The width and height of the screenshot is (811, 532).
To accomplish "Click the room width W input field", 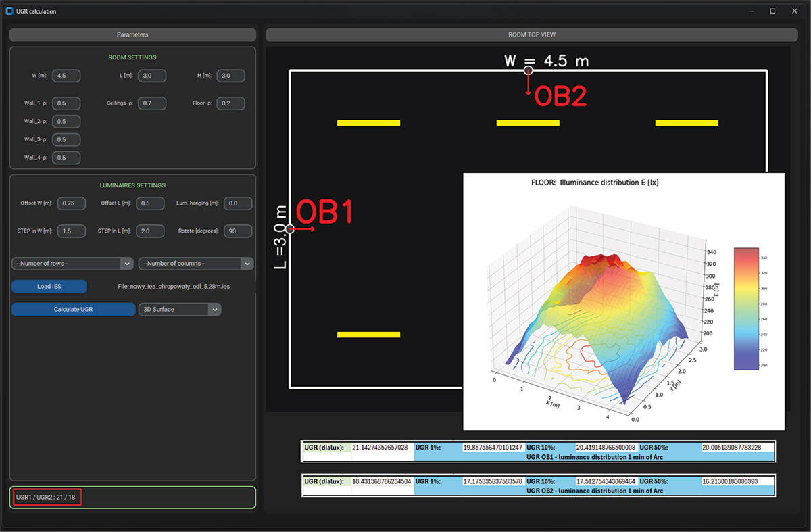I will [x=66, y=76].
